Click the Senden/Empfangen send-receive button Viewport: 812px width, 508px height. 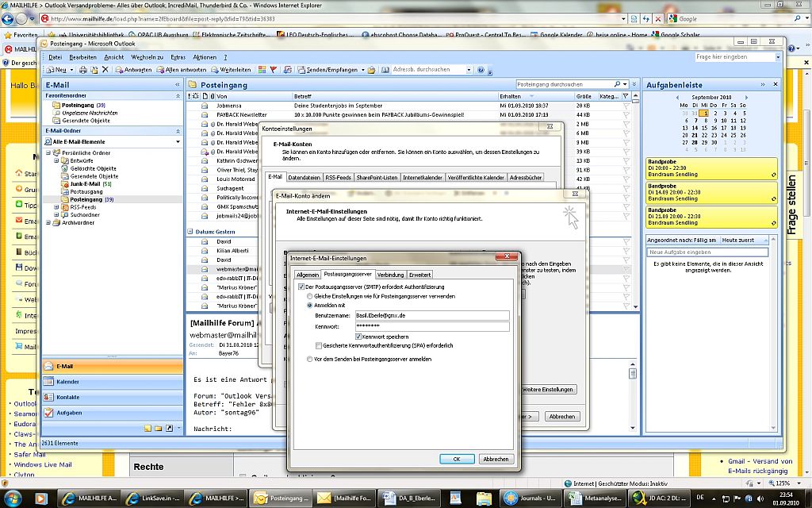[327, 70]
